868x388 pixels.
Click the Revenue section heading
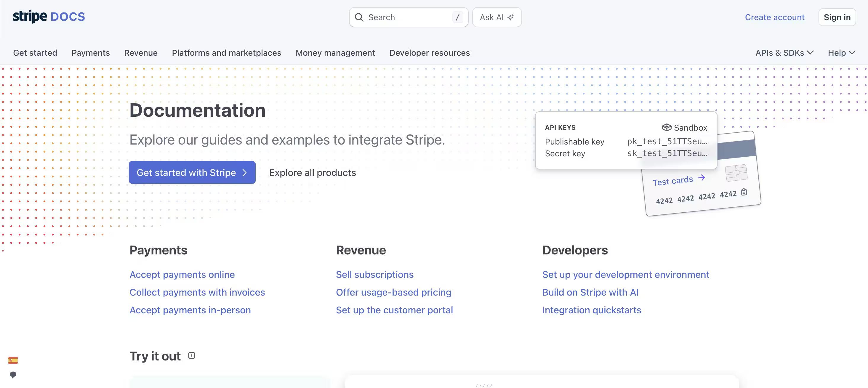(361, 250)
